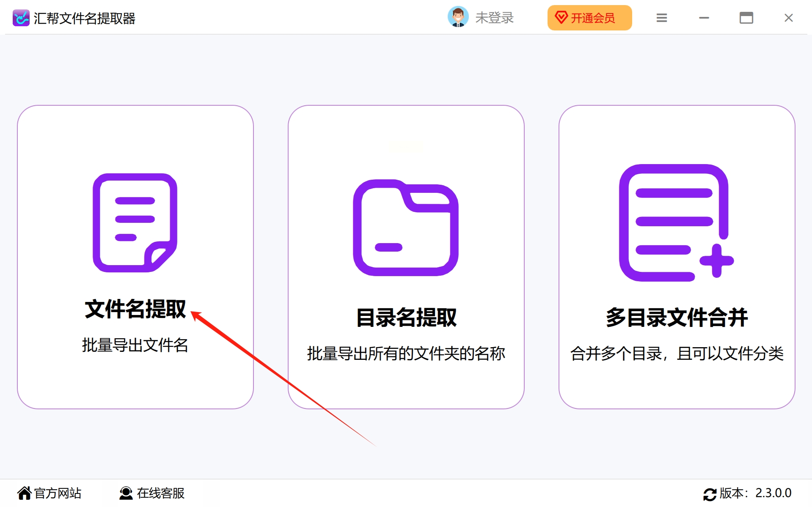Click the 汇帮文件名提取器 title text
This screenshot has height=507, width=812.
[x=85, y=18]
